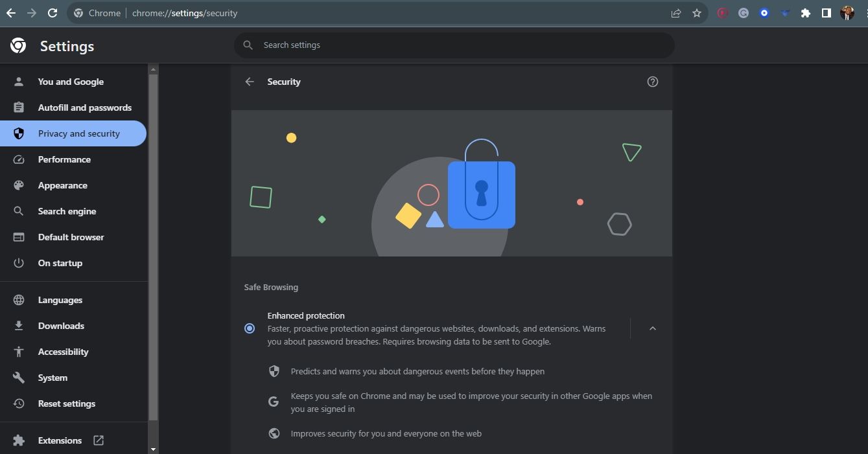Viewport: 868px width, 454px height.
Task: Open Chrome's side panel icon
Action: tap(826, 12)
